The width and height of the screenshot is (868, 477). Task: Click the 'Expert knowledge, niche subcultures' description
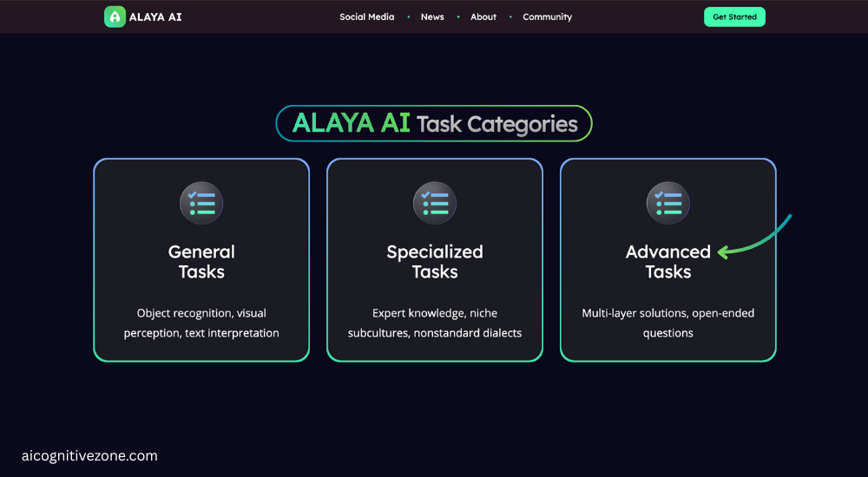click(x=435, y=323)
